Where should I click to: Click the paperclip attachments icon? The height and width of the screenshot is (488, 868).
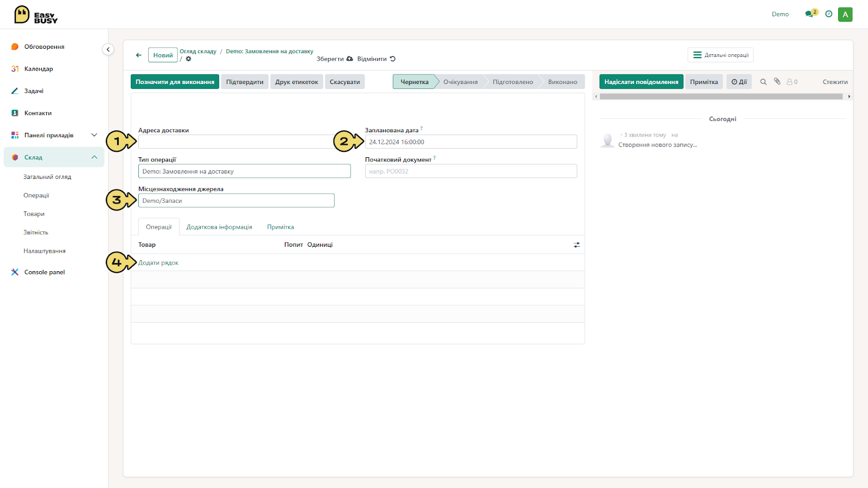pos(777,81)
